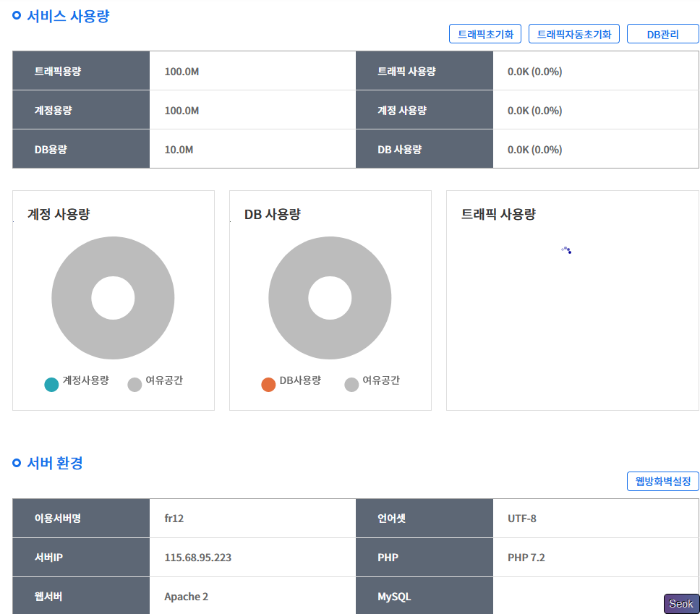Toggle gray 여유공간 legend in 계정 사용량 chart
Viewport: 700px width, 614px height.
pos(135,385)
